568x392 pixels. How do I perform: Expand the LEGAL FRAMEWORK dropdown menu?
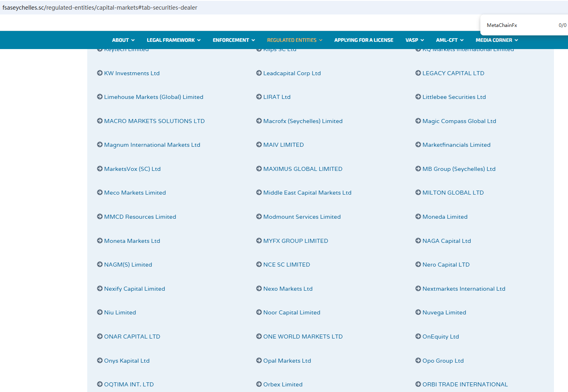174,40
